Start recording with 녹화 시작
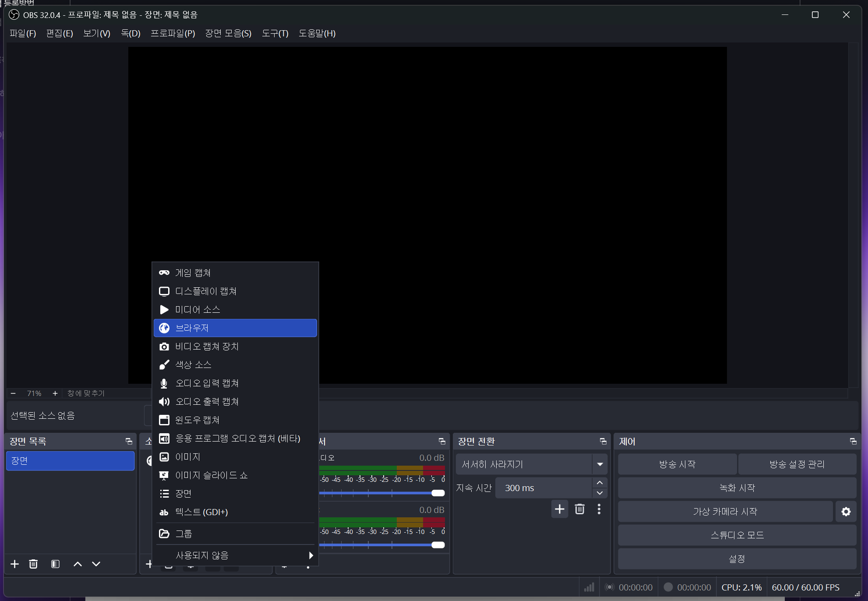Viewport: 868px width, 601px height. [x=737, y=488]
